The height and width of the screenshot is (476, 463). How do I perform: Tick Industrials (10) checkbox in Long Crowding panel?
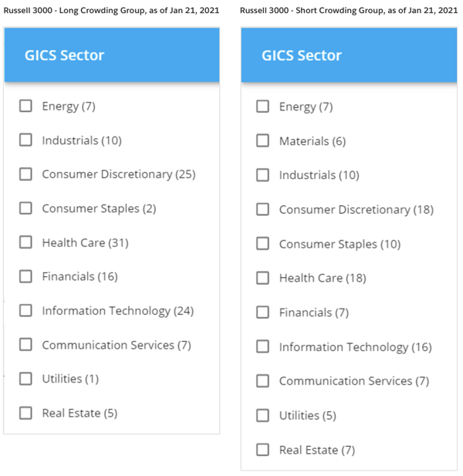coord(25,140)
